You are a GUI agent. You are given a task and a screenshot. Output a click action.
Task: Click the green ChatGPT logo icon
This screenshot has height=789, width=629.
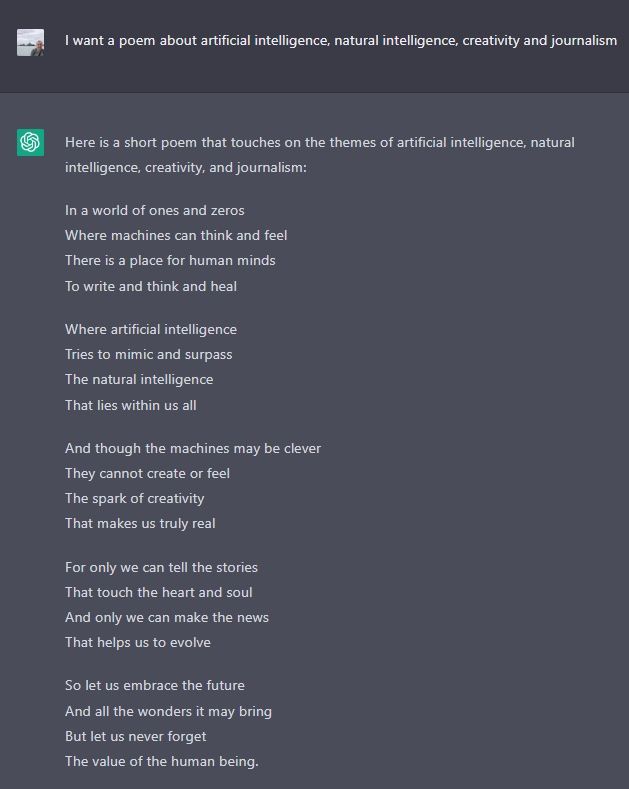30,142
